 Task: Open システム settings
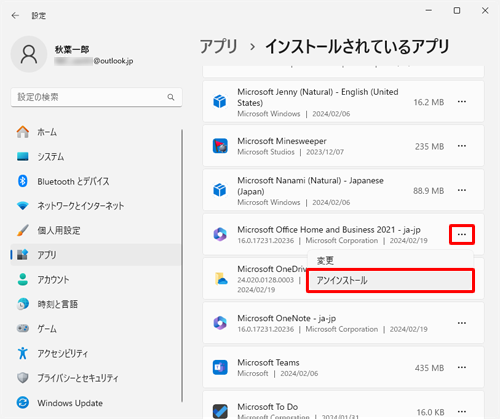pos(96,157)
